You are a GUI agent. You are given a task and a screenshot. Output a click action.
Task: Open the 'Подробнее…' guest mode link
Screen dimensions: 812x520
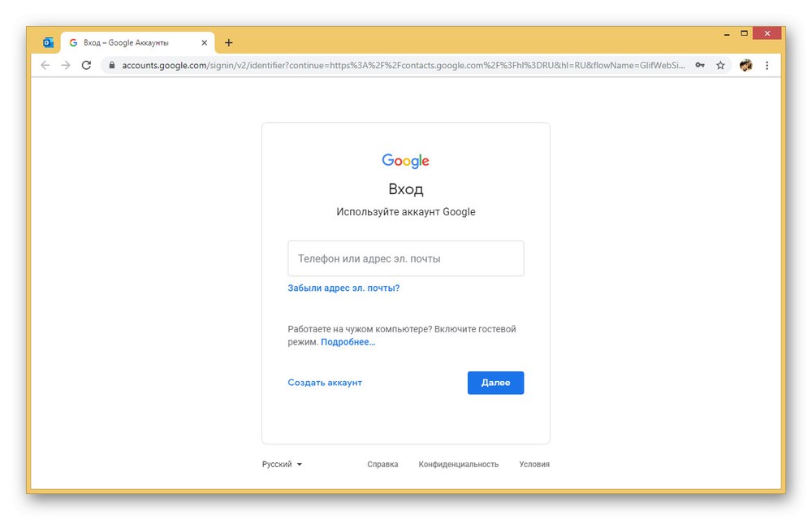point(348,341)
